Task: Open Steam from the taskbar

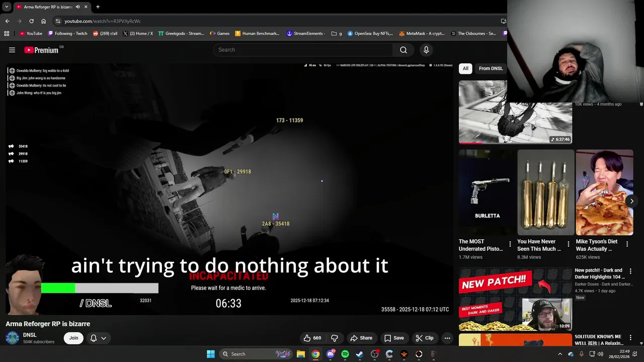Action: pos(360,354)
